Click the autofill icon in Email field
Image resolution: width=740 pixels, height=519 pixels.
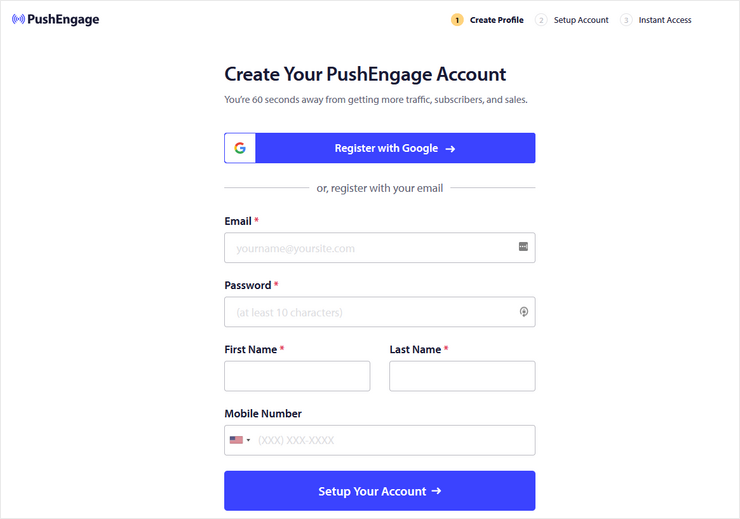[523, 246]
